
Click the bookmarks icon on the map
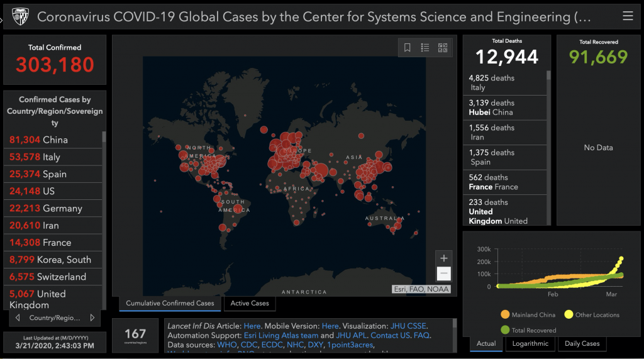coord(408,48)
